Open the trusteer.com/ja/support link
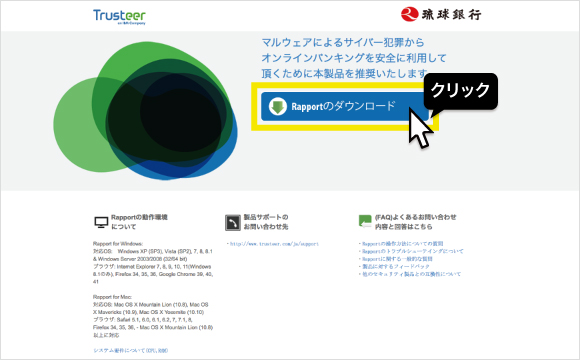 pos(274,244)
